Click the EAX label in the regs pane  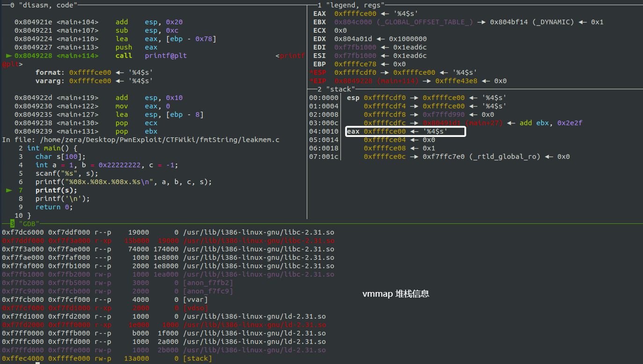319,14
